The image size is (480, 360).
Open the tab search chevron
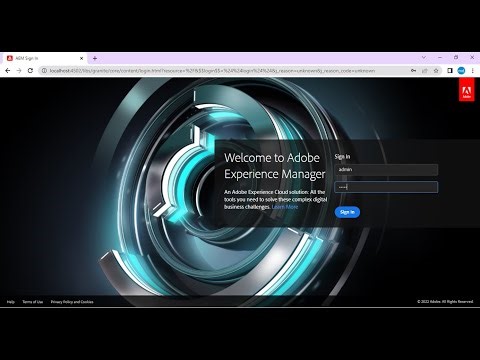[x=424, y=57]
